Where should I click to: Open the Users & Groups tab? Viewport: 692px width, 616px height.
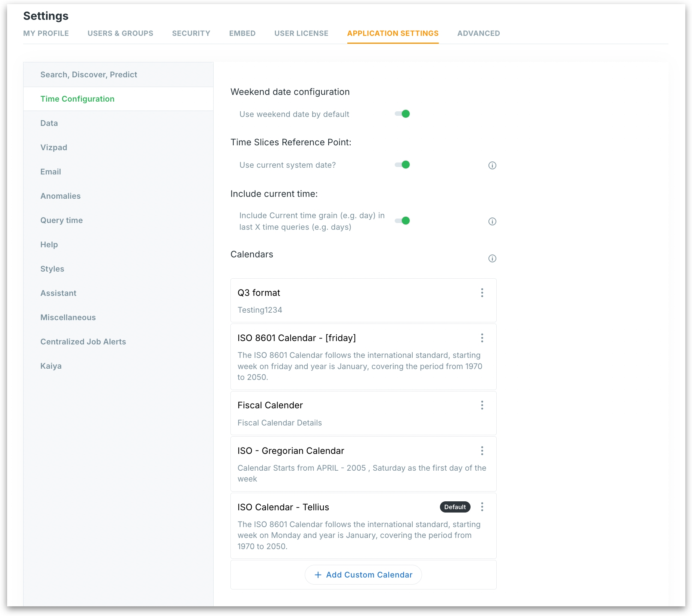click(x=120, y=33)
